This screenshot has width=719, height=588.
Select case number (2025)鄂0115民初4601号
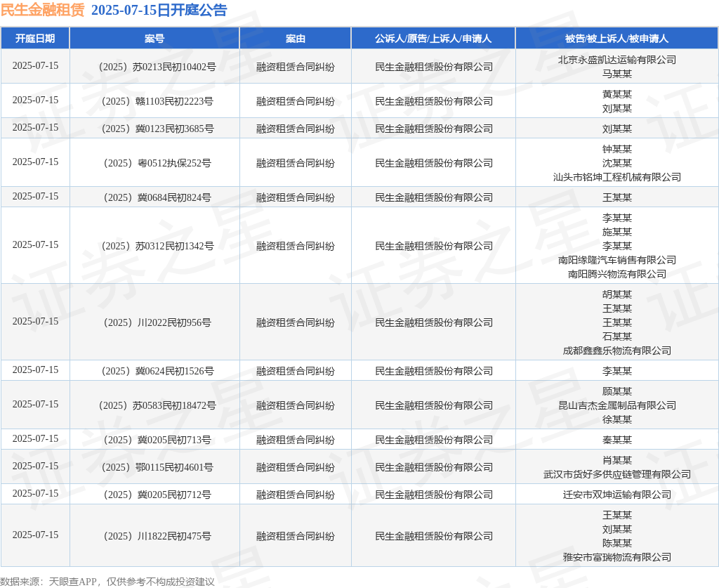pos(157,467)
